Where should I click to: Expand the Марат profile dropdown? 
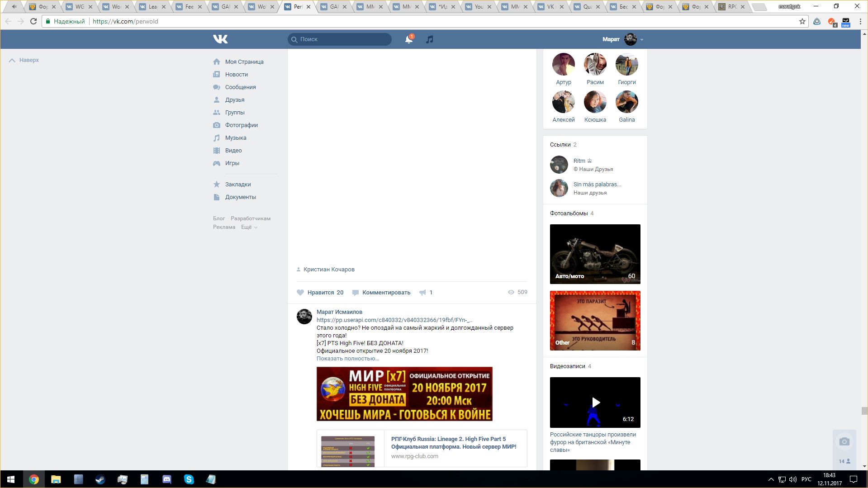pyautogui.click(x=641, y=40)
